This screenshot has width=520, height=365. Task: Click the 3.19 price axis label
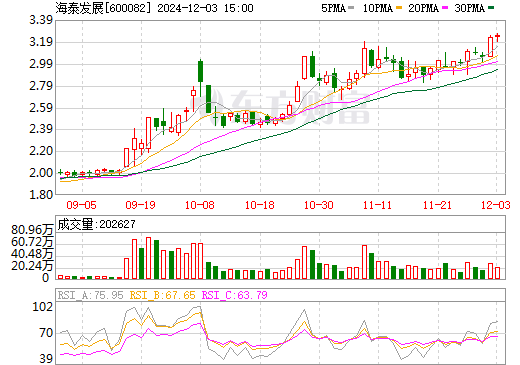pos(41,42)
